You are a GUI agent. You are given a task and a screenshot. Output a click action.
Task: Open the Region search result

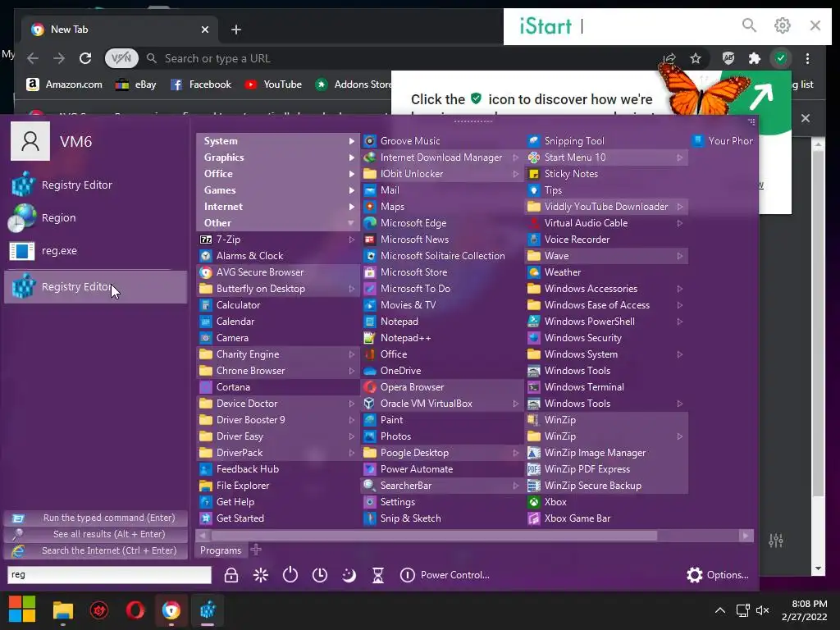95,218
